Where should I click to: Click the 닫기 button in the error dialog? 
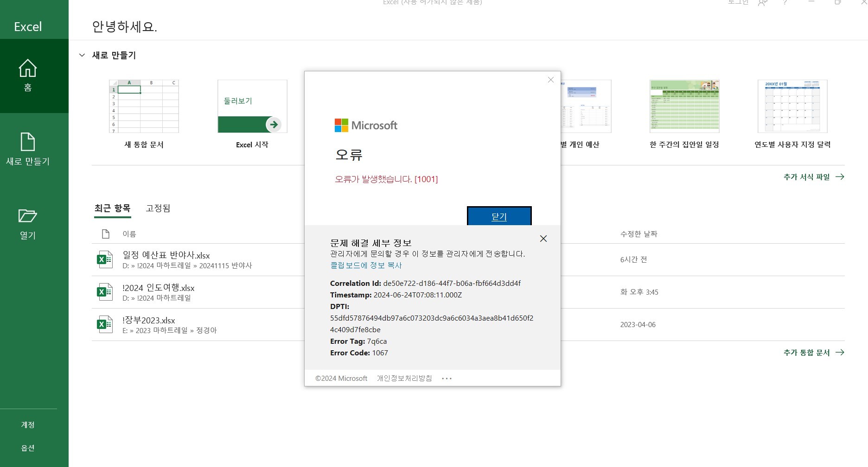pyautogui.click(x=499, y=216)
